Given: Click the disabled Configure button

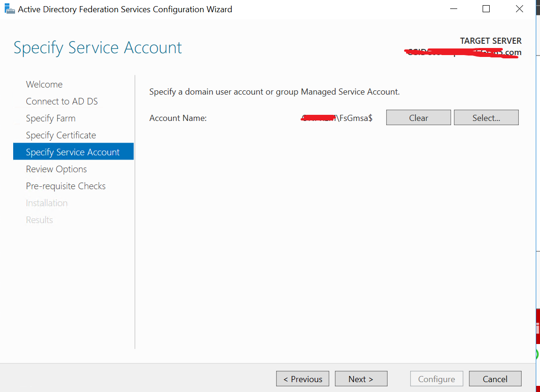Looking at the screenshot, I should point(437,379).
